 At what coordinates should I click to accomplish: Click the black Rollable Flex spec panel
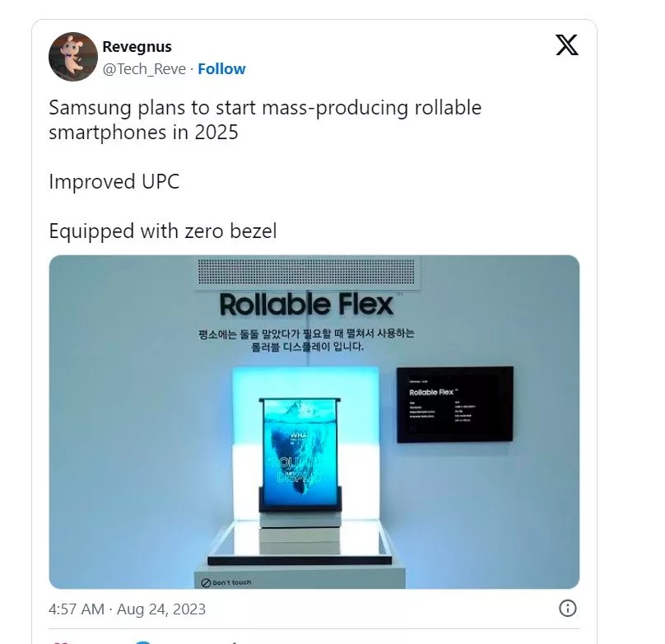454,404
